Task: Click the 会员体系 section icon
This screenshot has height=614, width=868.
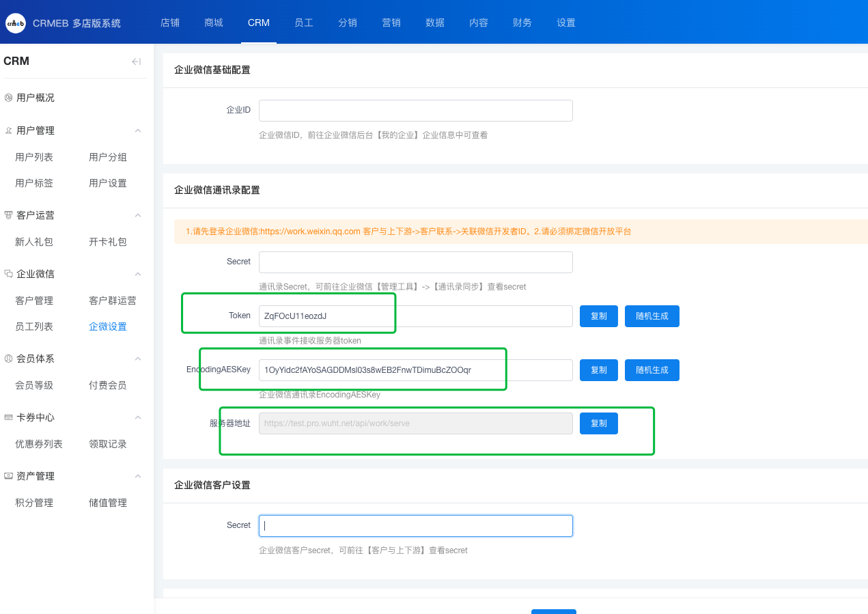Action: pos(8,359)
